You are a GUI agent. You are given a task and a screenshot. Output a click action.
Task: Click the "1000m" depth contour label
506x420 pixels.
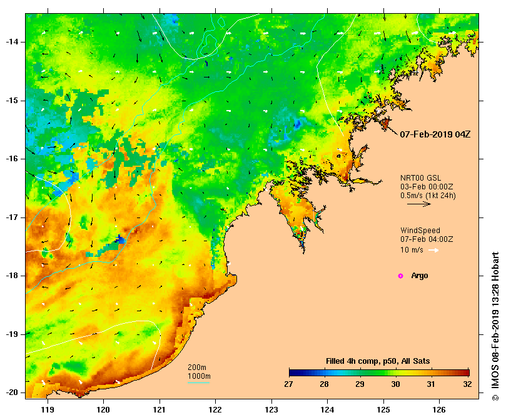tap(199, 376)
